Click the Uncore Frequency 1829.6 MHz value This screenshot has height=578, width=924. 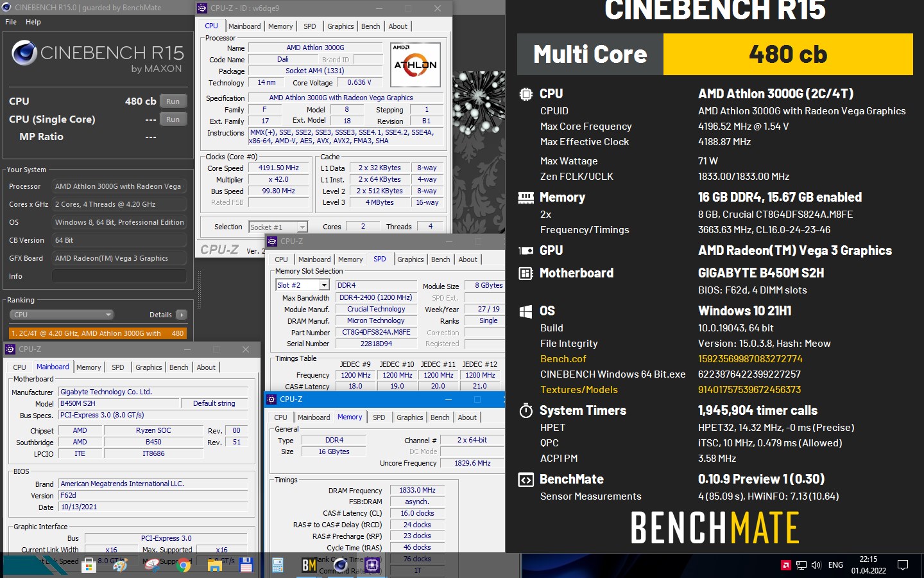coord(472,463)
